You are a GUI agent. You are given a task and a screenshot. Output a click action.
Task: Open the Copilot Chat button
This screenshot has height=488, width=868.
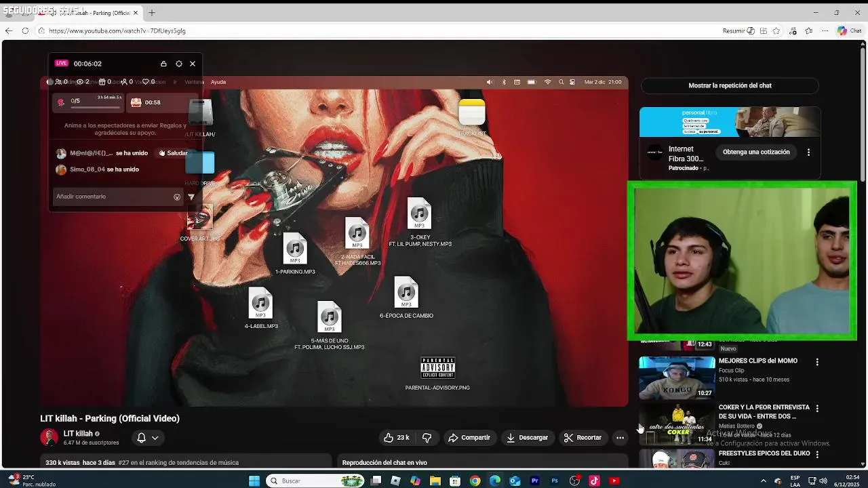849,30
